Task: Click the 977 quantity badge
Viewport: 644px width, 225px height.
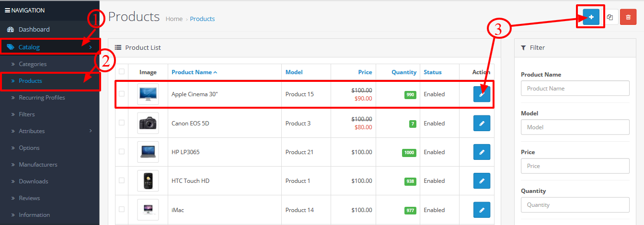Action: point(410,210)
